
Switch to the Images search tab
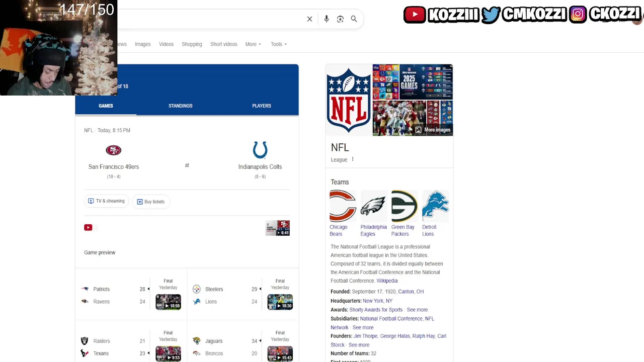coord(143,44)
